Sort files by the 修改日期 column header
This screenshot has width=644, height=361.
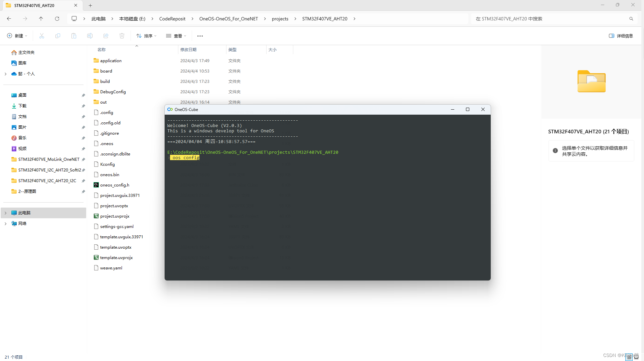[x=188, y=49]
